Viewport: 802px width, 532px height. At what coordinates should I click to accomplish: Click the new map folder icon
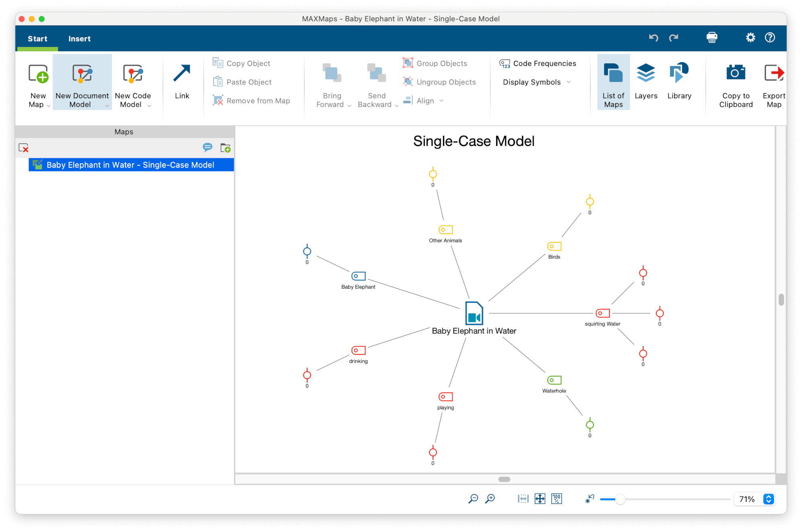[x=225, y=148]
